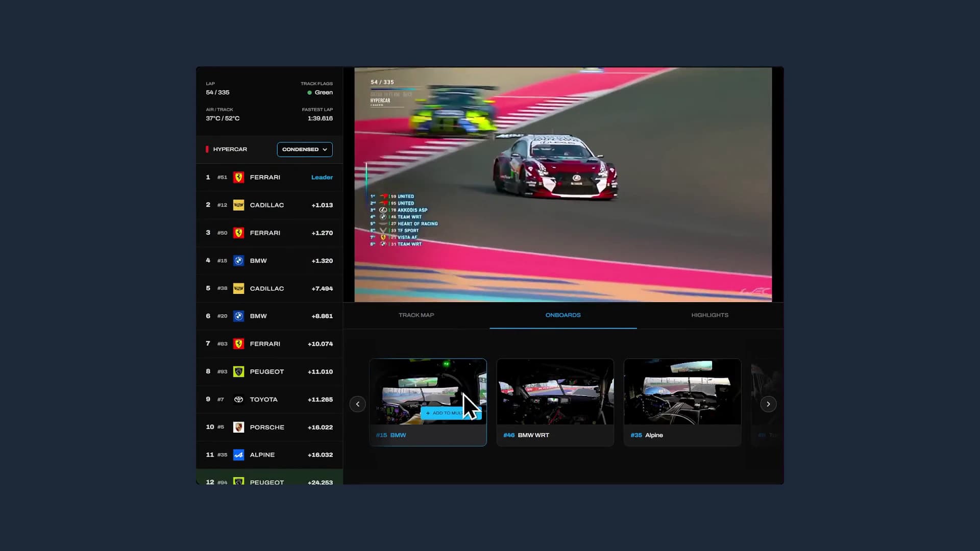Click the +1.320 gap value

[322, 261]
